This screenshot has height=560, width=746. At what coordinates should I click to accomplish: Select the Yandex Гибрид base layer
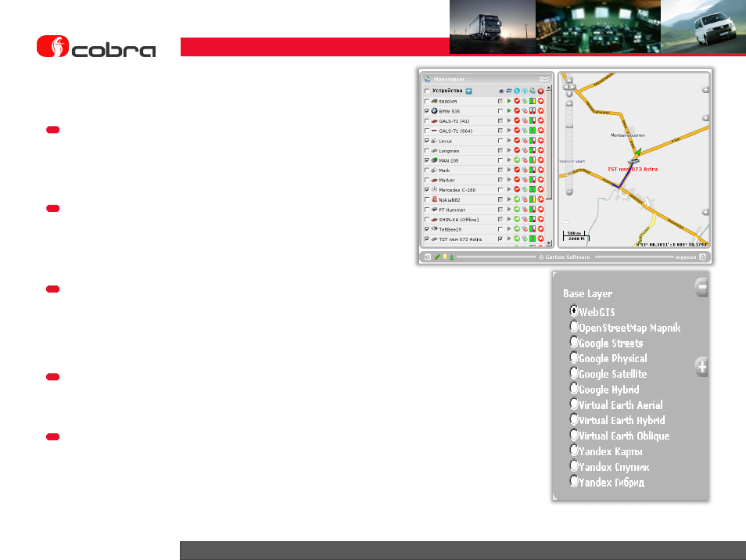coord(574,481)
